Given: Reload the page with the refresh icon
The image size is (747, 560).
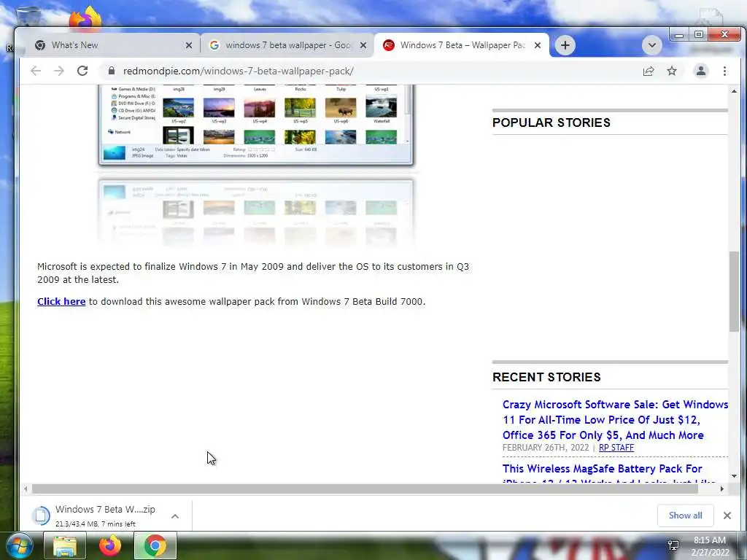Looking at the screenshot, I should tap(82, 71).
